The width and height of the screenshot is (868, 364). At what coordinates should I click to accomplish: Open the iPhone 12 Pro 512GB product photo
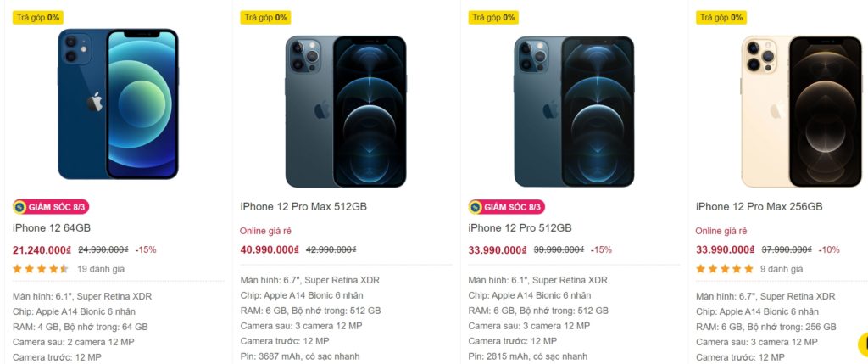click(574, 110)
